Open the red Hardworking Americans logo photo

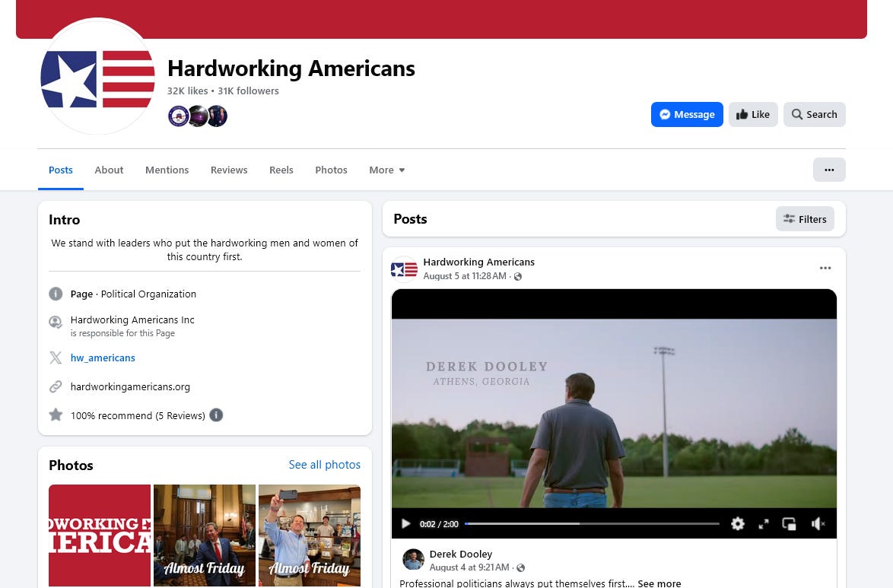[x=100, y=535]
